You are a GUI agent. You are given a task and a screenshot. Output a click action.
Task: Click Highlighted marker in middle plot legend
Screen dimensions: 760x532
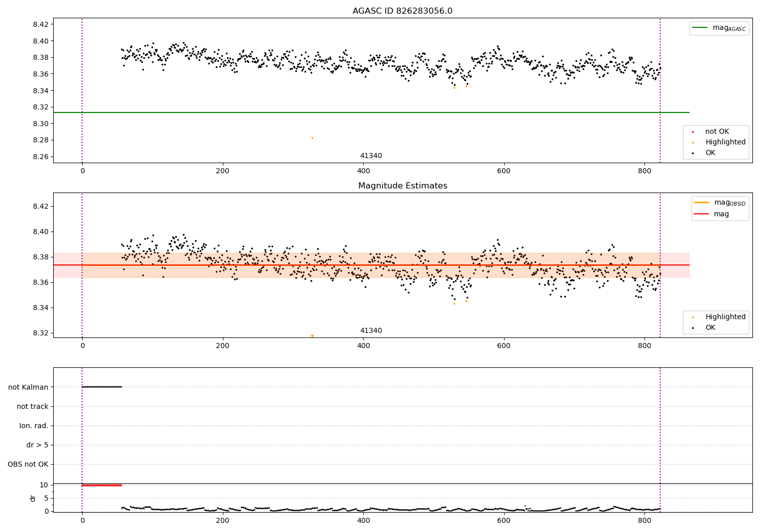pos(693,317)
